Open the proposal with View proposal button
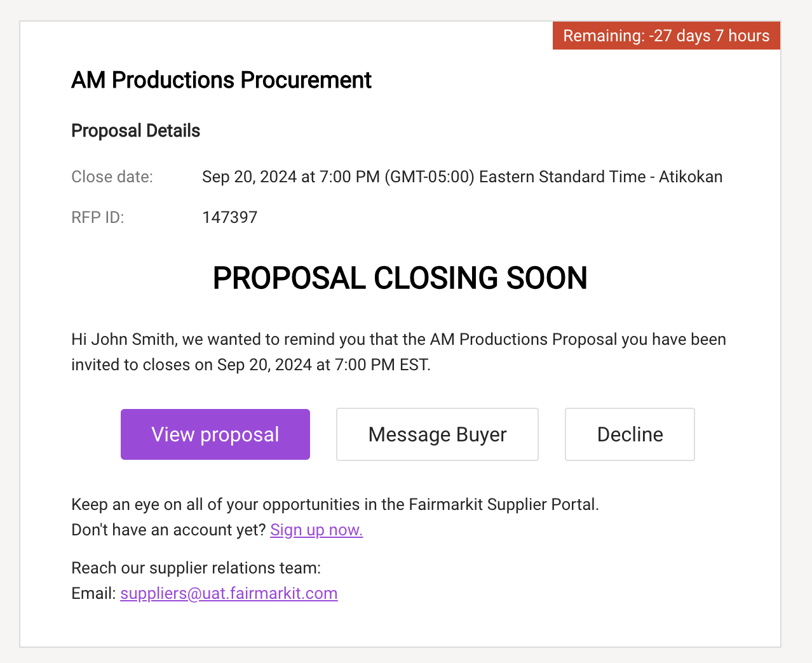Screen dimensions: 812x663 [215, 434]
